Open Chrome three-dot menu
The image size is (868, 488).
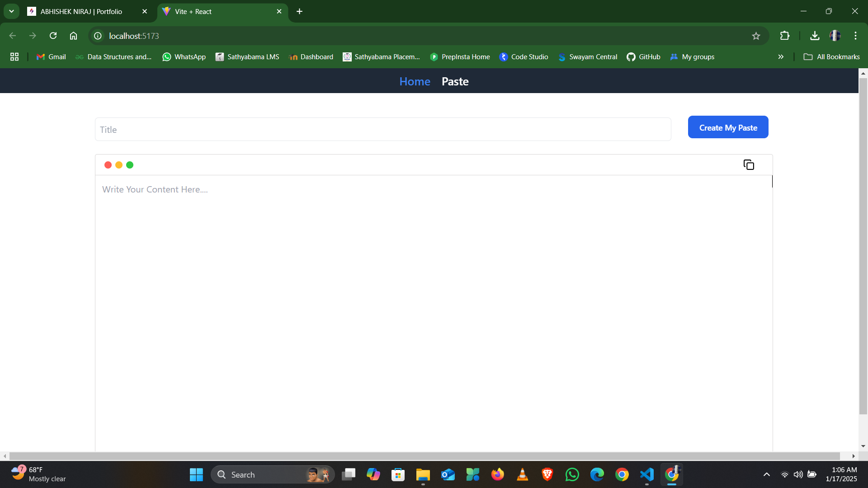(x=855, y=36)
